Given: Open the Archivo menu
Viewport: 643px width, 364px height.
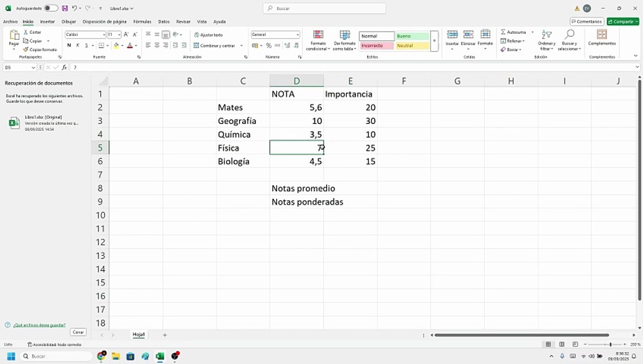Looking at the screenshot, I should (10, 22).
